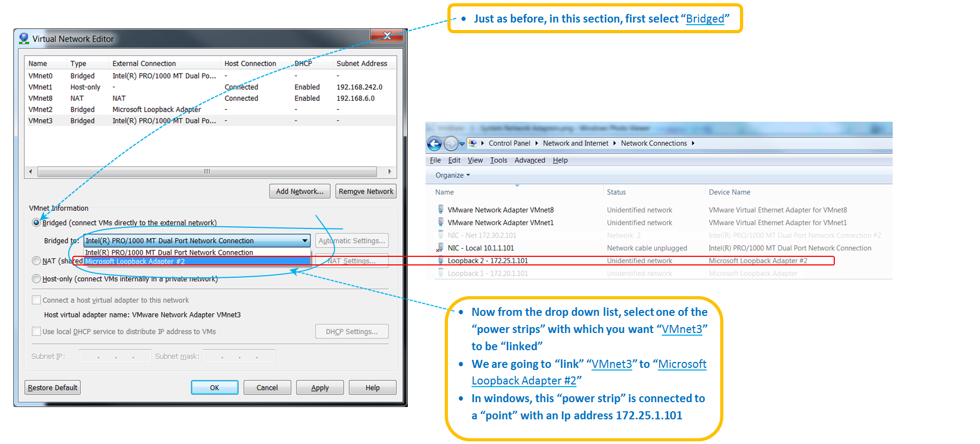Image resolution: width=980 pixels, height=444 pixels.
Task: Open the Advanced menu
Action: [x=529, y=160]
